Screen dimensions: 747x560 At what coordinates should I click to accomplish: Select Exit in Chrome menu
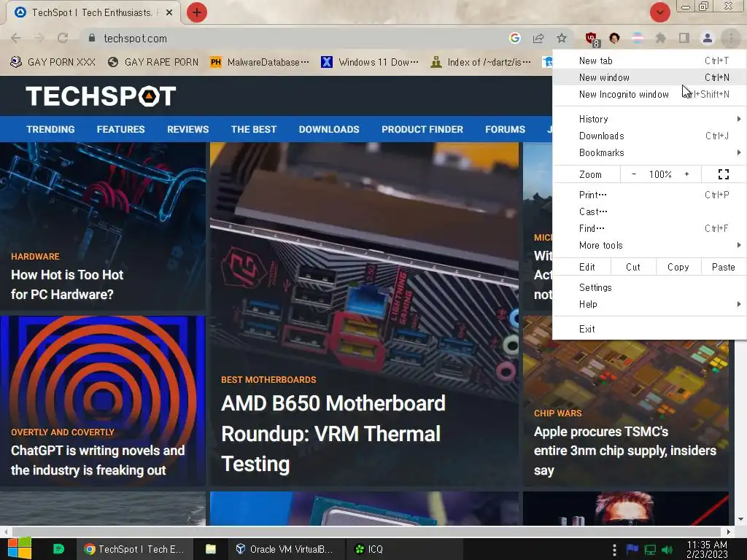pyautogui.click(x=649, y=329)
